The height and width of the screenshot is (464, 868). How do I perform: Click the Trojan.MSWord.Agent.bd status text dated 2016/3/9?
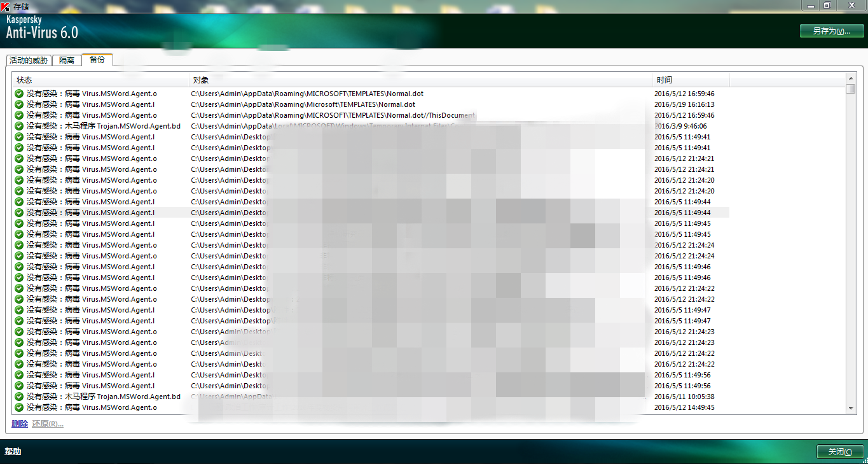(104, 126)
